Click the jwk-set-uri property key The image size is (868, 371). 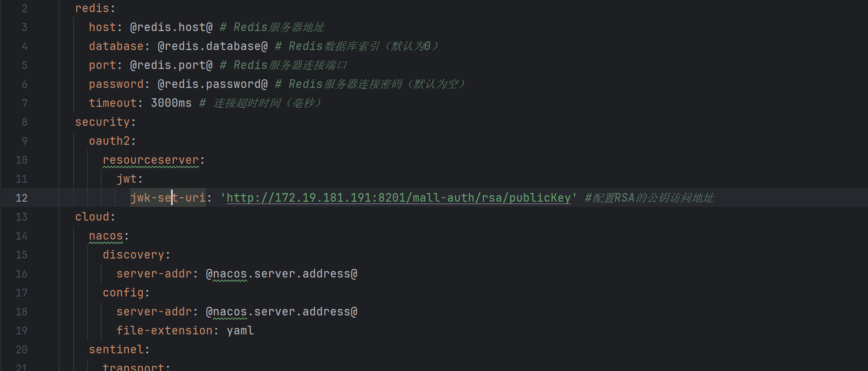coord(168,198)
